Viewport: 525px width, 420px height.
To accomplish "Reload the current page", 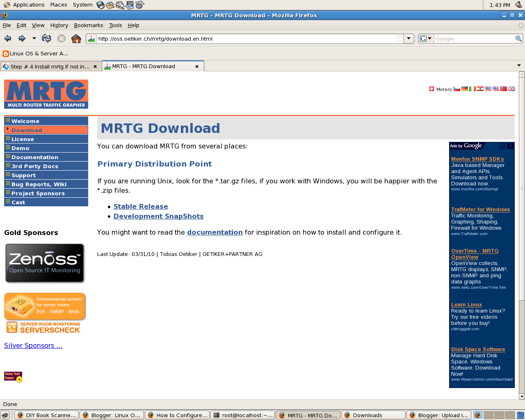I will pos(46,38).
